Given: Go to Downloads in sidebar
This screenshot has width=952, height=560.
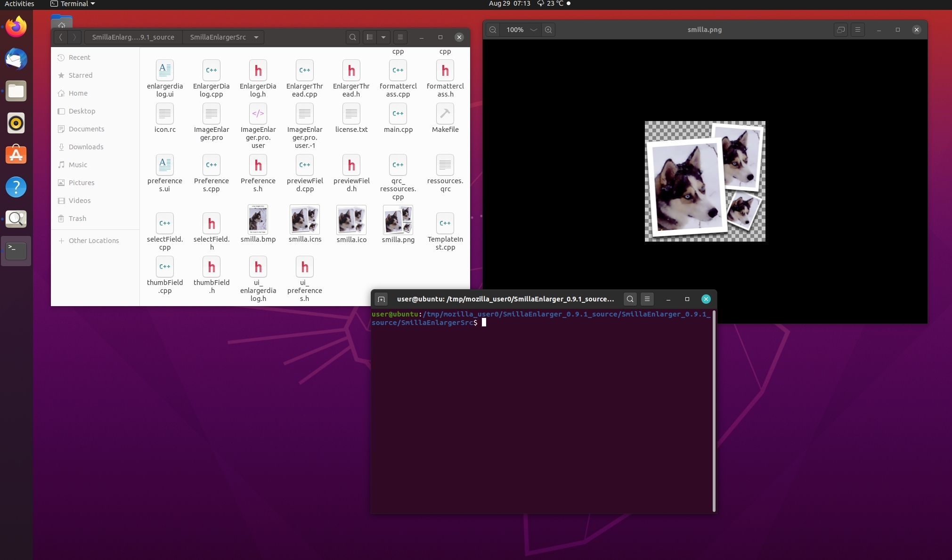Looking at the screenshot, I should (86, 147).
